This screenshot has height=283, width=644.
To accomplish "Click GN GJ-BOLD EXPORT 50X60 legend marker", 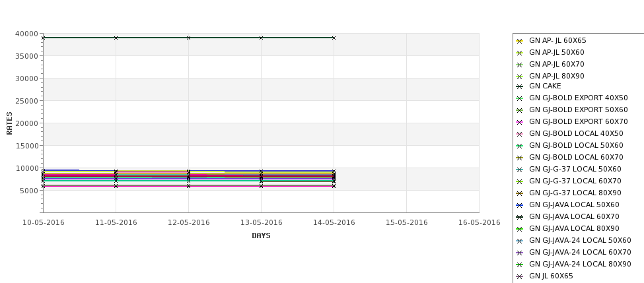I will click(519, 110).
